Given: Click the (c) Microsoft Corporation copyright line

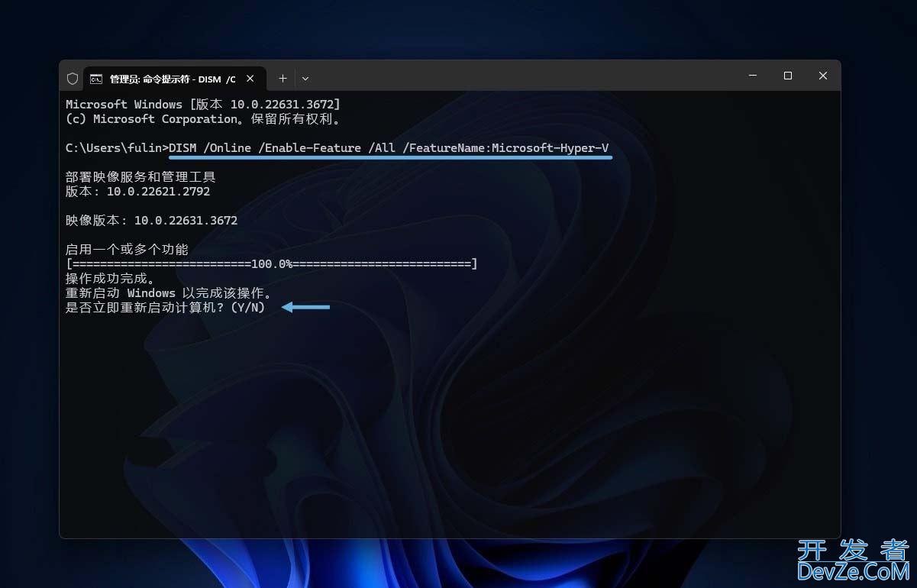Looking at the screenshot, I should [203, 118].
